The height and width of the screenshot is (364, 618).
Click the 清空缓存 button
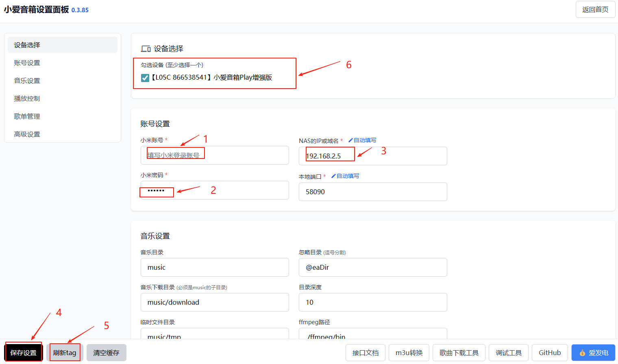pos(106,353)
